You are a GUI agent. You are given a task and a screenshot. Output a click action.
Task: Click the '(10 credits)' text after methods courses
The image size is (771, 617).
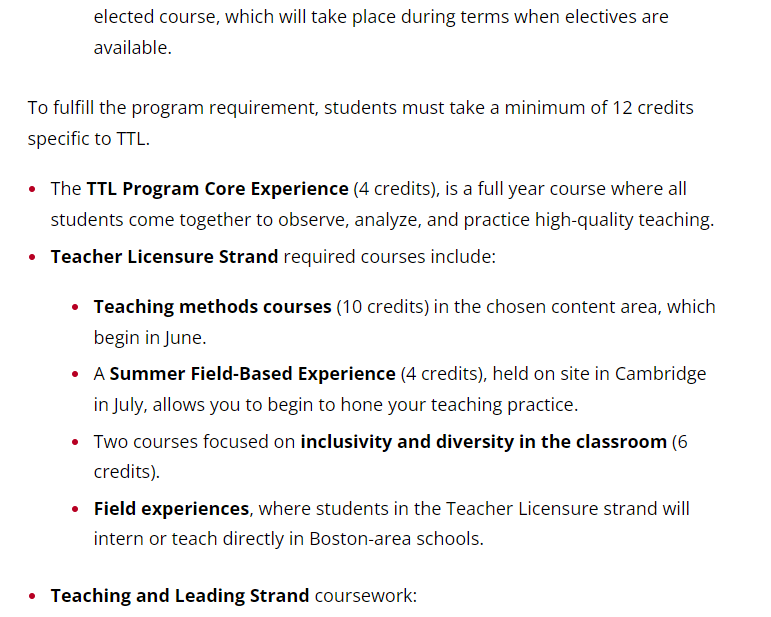(x=383, y=307)
